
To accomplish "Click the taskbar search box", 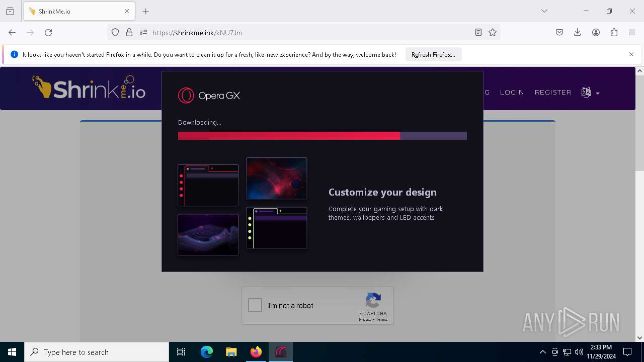I will 97,352.
